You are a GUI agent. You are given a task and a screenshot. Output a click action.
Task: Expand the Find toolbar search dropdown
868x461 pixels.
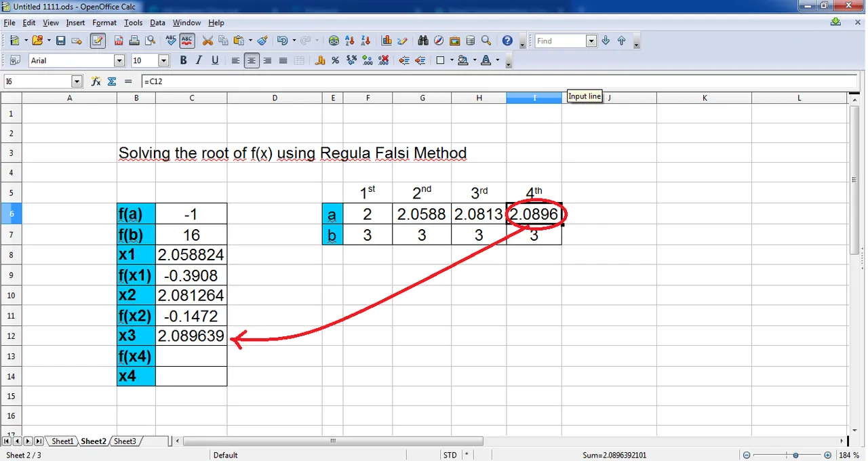(x=591, y=41)
